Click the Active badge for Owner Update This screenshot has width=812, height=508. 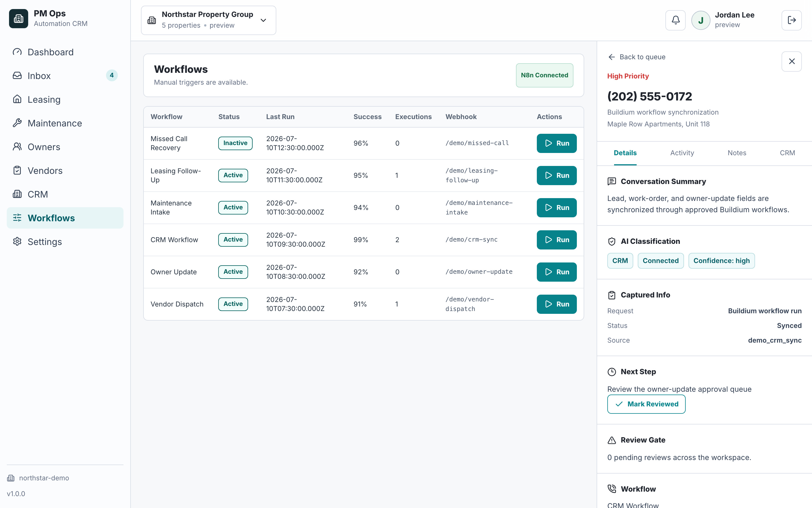(233, 272)
